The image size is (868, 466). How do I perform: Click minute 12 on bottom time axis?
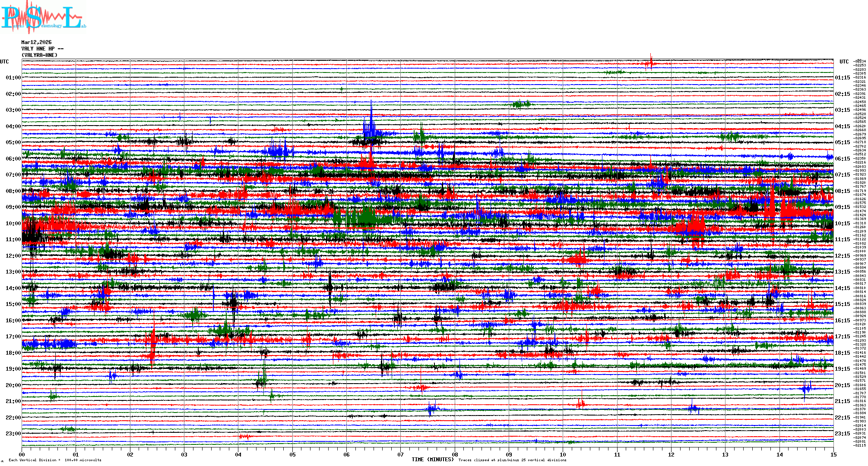671,454
